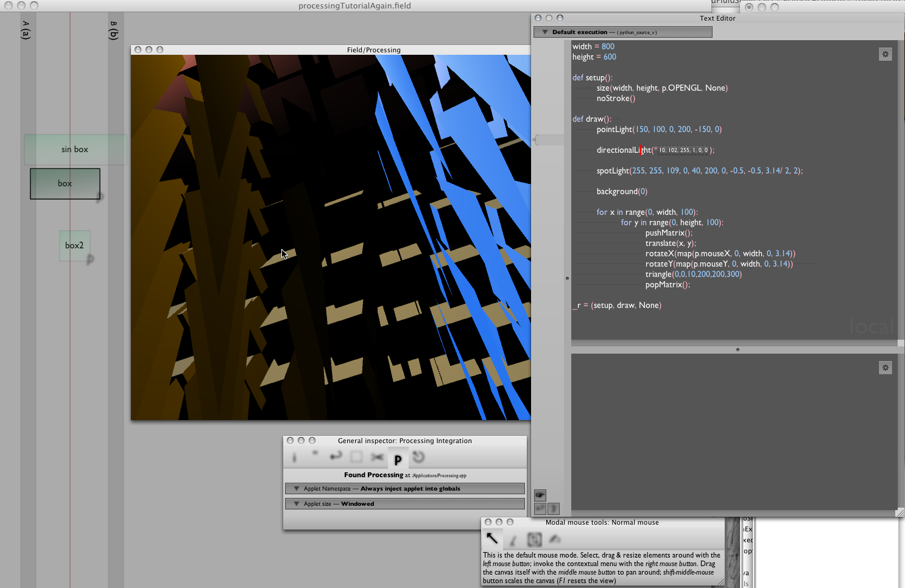Open the gear menu in upper text editor
This screenshot has height=588, width=905.
point(886,54)
